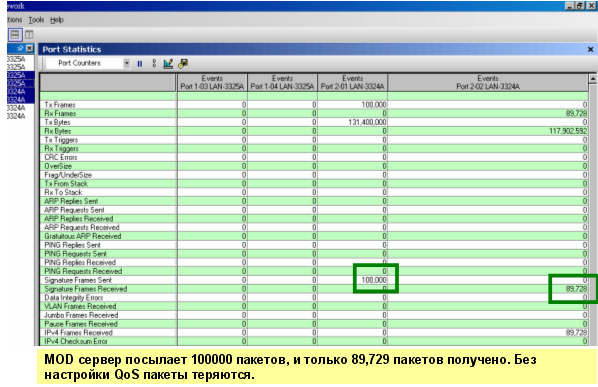
Task: Click the key and disk save icon
Action: point(183,64)
